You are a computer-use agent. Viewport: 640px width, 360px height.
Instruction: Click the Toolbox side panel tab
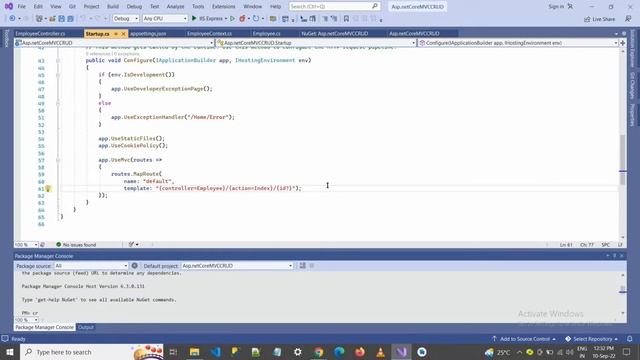point(6,38)
